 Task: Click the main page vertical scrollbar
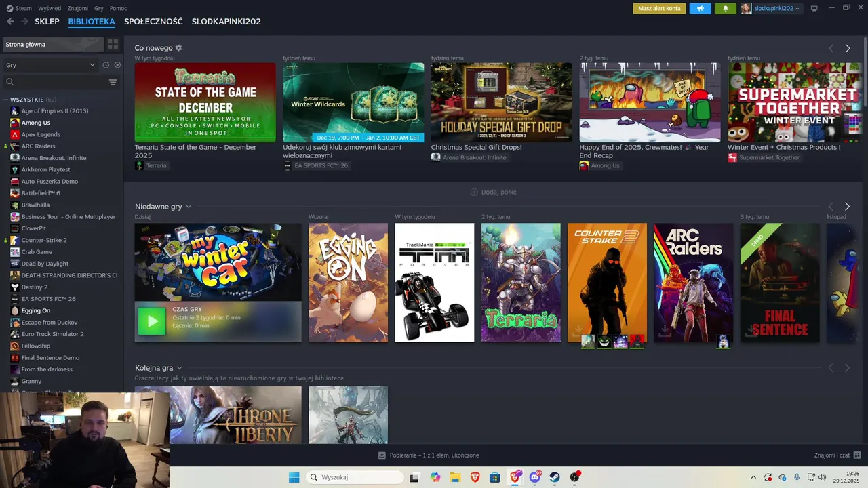[865, 71]
